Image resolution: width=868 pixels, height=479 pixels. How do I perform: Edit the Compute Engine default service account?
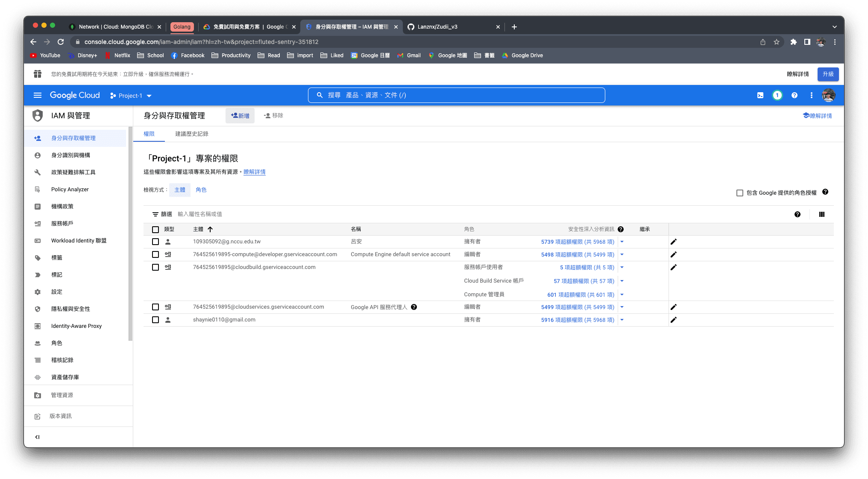pyautogui.click(x=674, y=254)
